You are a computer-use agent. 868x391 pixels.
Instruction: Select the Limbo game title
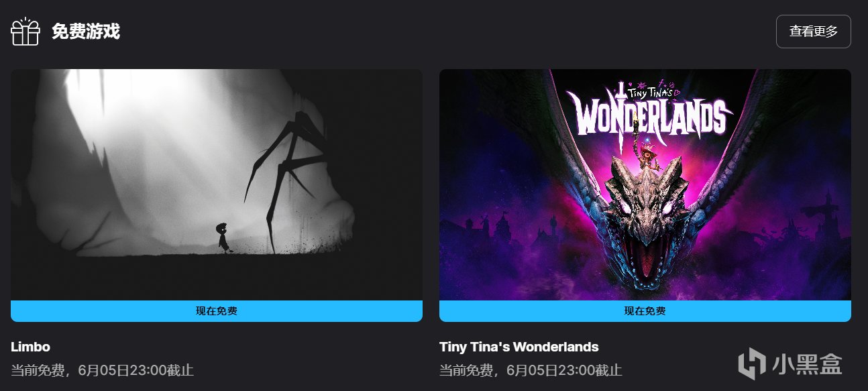coord(30,347)
